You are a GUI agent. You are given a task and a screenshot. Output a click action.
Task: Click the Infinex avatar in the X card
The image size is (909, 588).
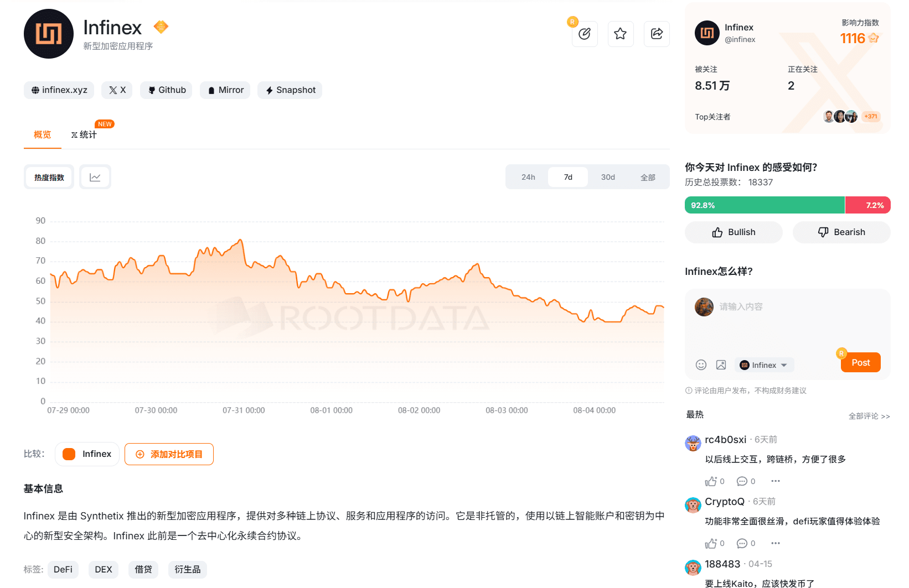707,33
